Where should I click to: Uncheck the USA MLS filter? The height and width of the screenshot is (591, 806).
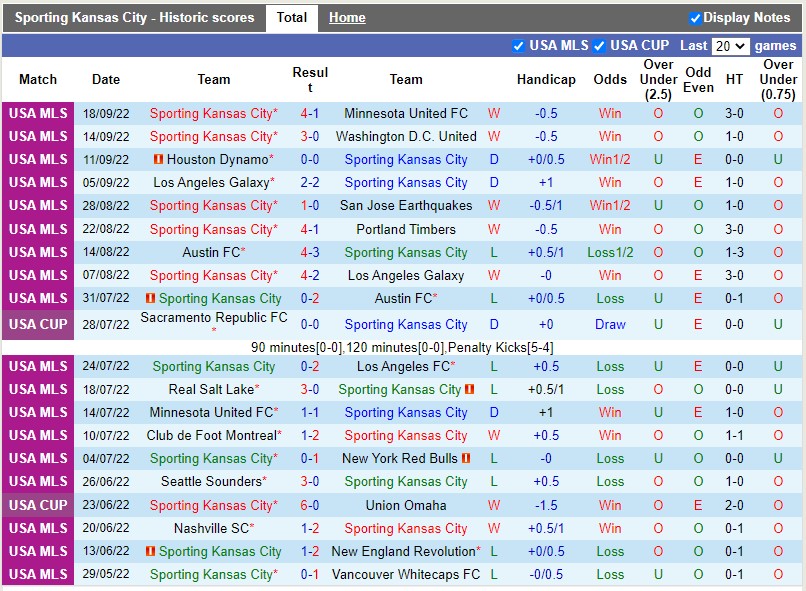tap(519, 45)
